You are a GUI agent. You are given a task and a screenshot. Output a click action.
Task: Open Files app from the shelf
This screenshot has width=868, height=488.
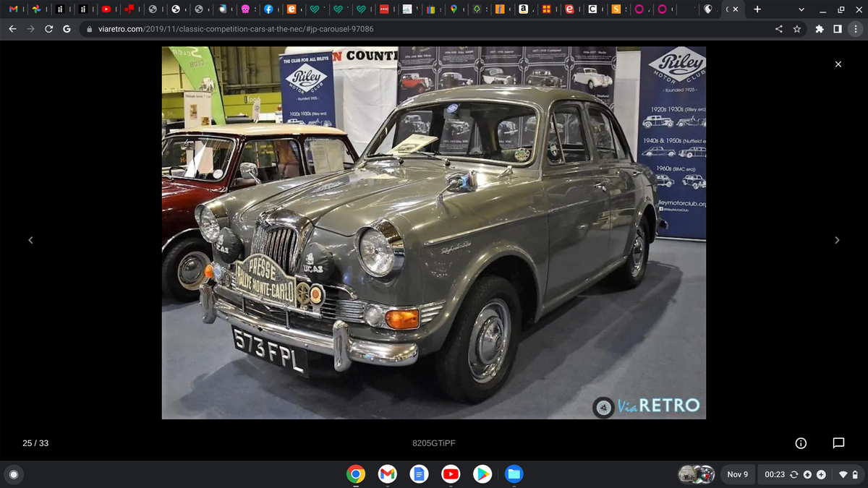514,474
